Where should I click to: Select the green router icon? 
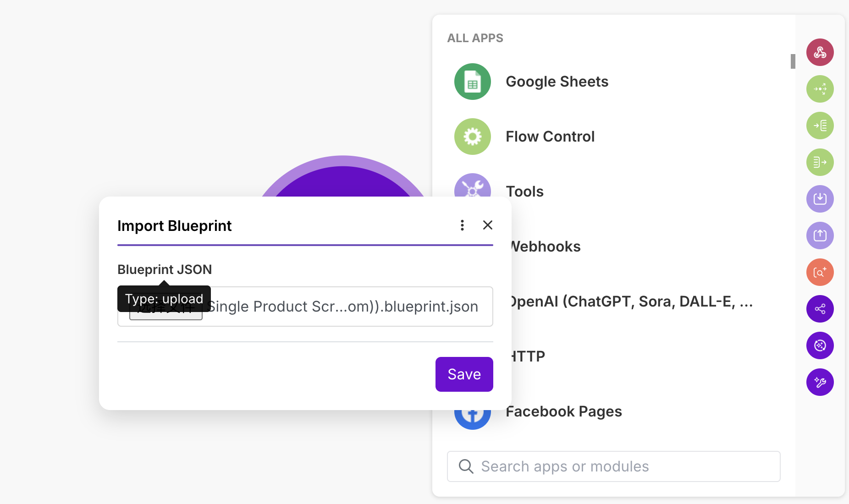click(x=820, y=89)
